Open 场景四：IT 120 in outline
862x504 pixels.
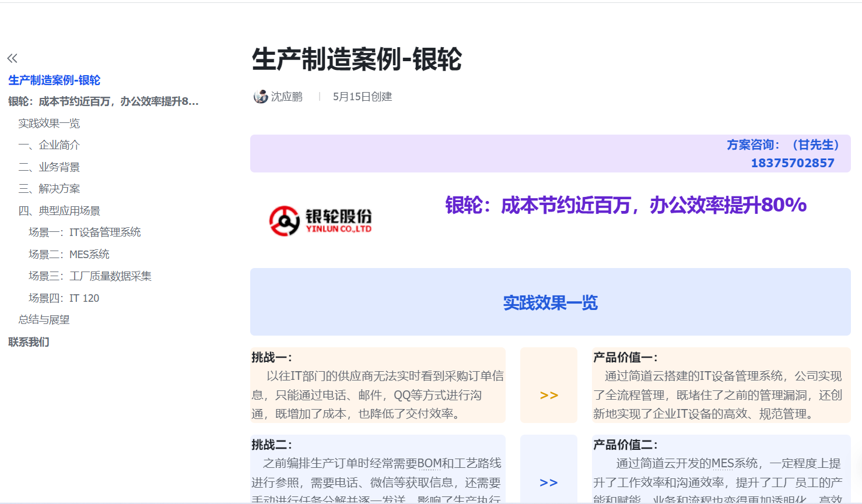tap(64, 298)
